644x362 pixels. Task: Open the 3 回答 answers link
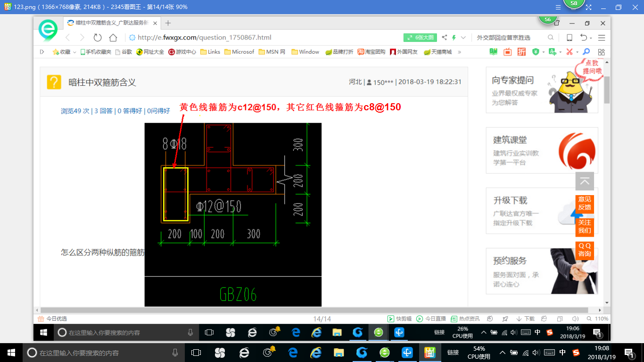click(103, 111)
